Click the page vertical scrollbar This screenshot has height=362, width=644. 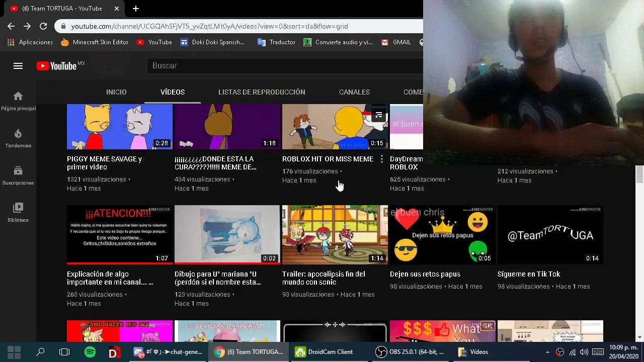click(639, 173)
